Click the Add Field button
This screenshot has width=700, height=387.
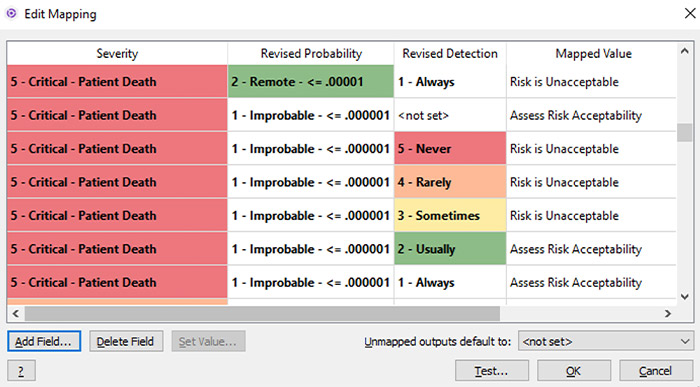[44, 341]
